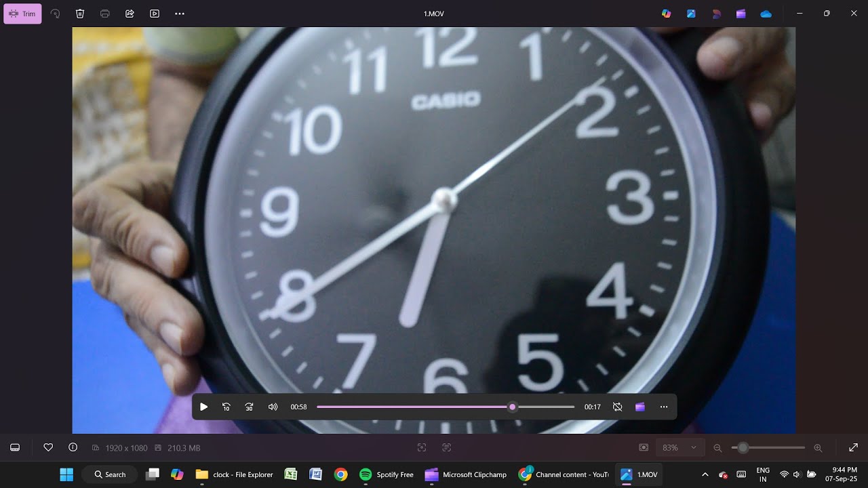The height and width of the screenshot is (488, 868).
Task: Click the 00:17 remaining time label
Action: pos(593,407)
